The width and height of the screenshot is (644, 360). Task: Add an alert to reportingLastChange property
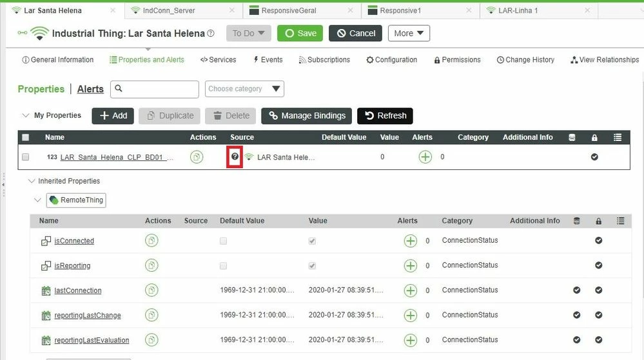coord(410,316)
